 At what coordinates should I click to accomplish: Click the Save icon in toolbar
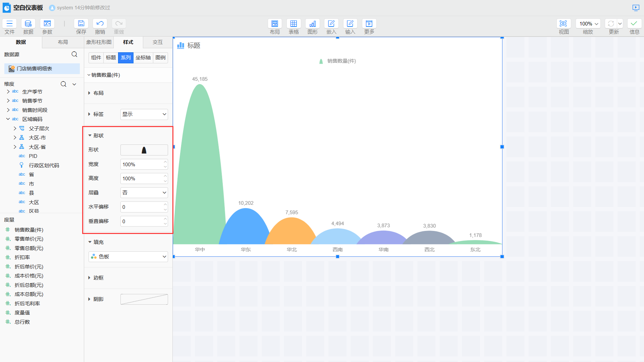pyautogui.click(x=81, y=23)
